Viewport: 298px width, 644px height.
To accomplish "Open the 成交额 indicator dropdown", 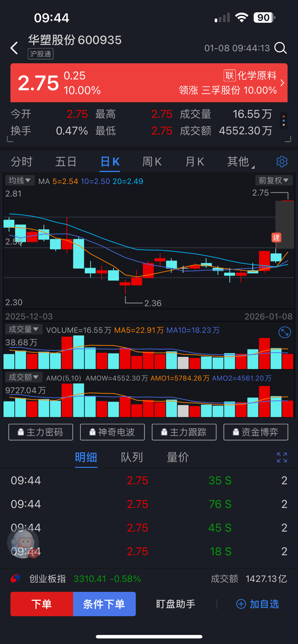I will coord(24,377).
